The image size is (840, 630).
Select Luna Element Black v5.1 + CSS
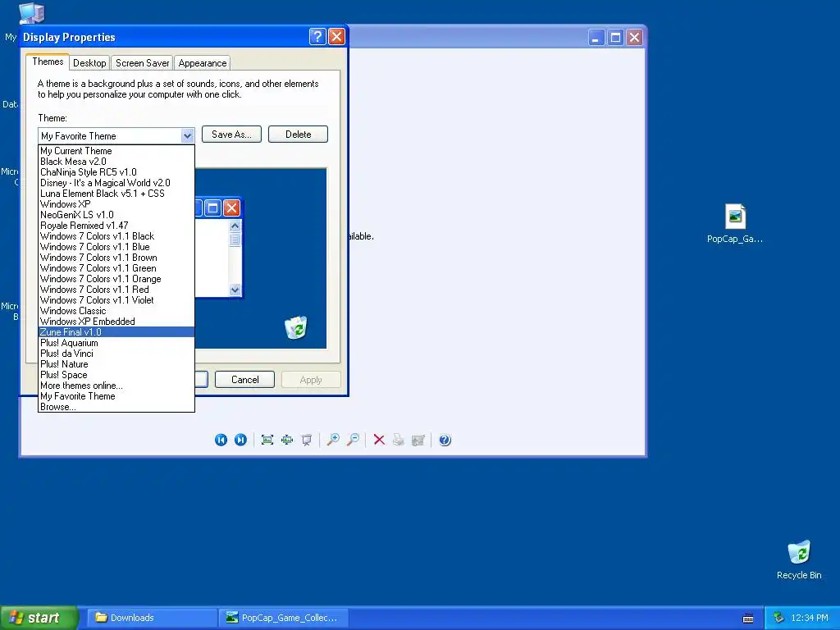[x=116, y=194]
